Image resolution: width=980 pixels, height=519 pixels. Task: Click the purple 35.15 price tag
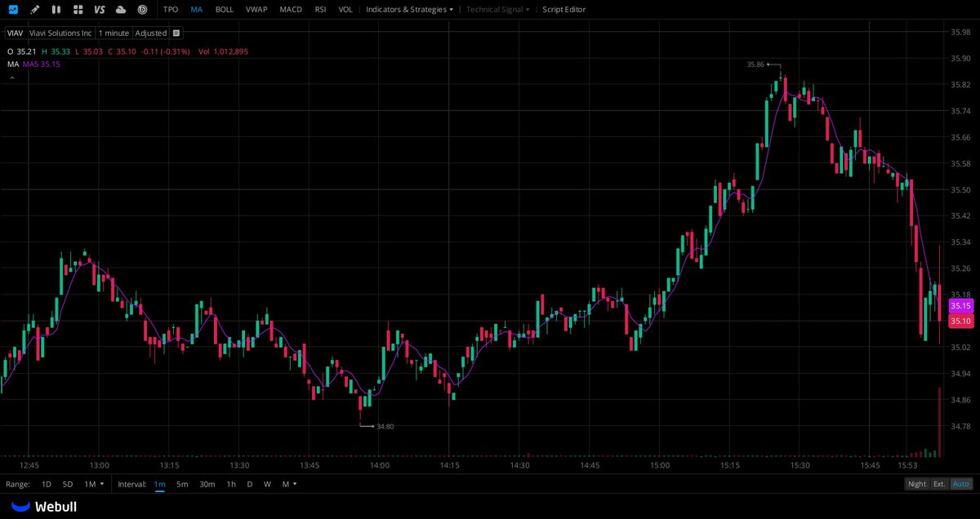pos(960,305)
